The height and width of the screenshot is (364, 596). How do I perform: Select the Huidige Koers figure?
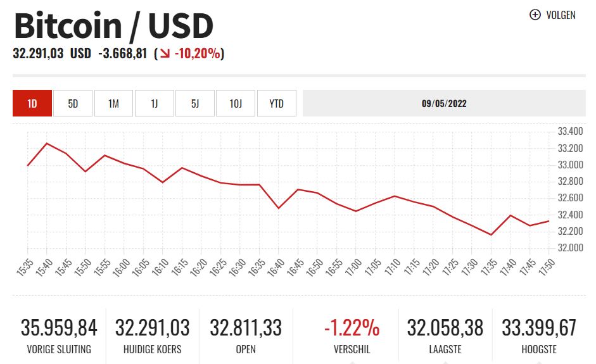(152, 328)
